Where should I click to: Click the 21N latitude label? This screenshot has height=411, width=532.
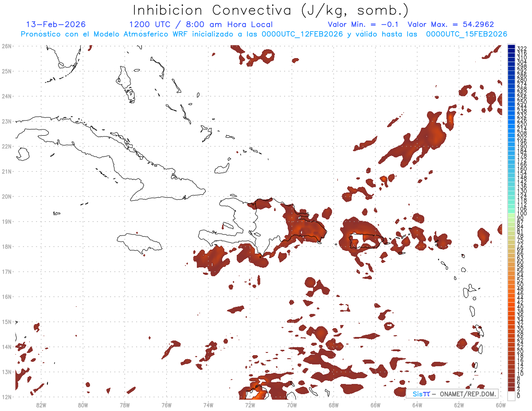pos(7,171)
